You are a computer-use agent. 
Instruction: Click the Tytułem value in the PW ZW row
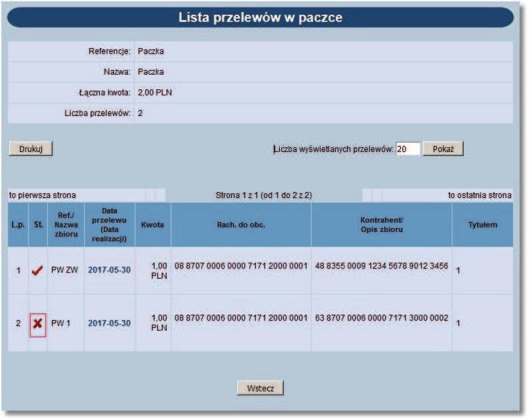[x=458, y=271]
